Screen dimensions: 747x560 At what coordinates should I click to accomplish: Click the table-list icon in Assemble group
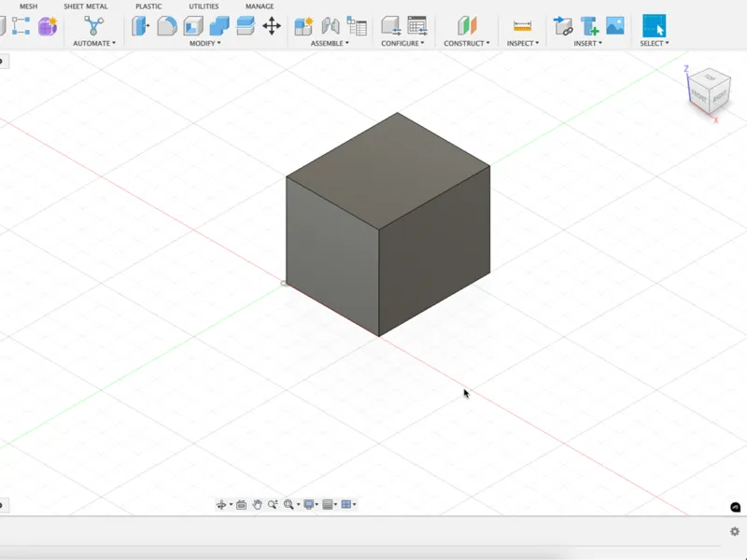coord(357,26)
